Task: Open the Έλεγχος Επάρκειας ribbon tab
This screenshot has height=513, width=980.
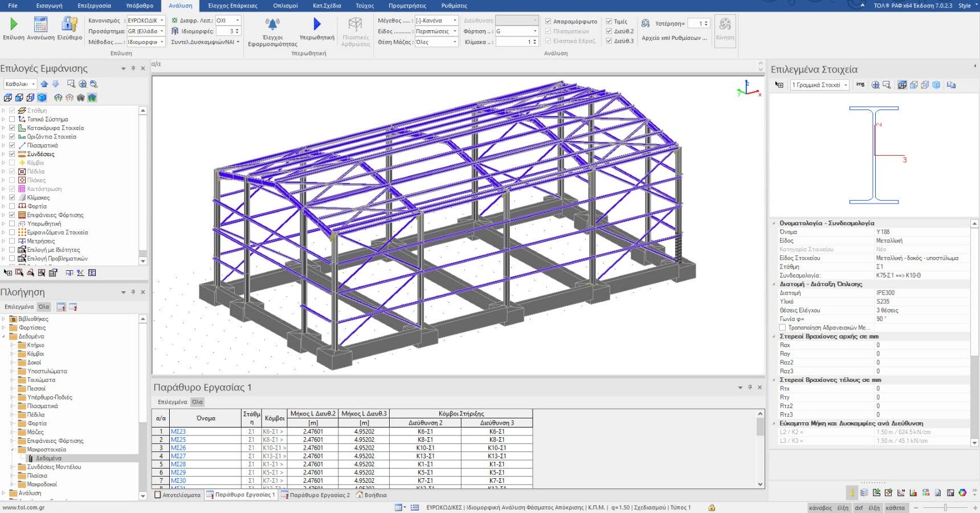Action: point(232,6)
